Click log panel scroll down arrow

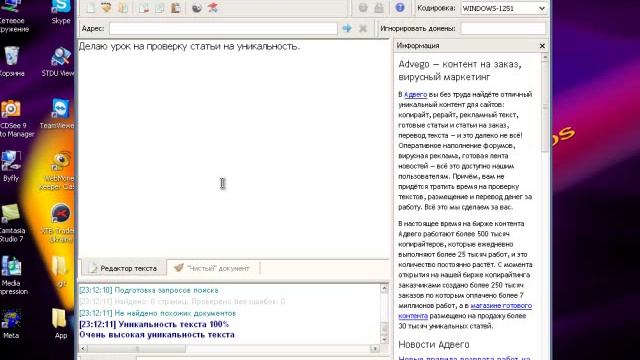[x=384, y=339]
